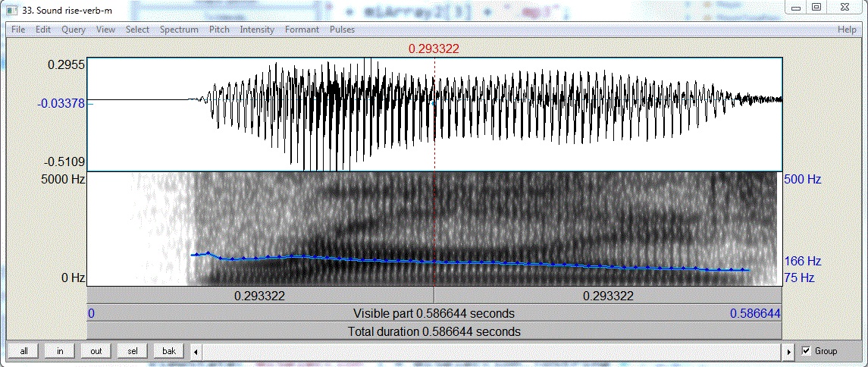Click the window end time 0.586644
The width and height of the screenshot is (868, 367).
(x=755, y=314)
